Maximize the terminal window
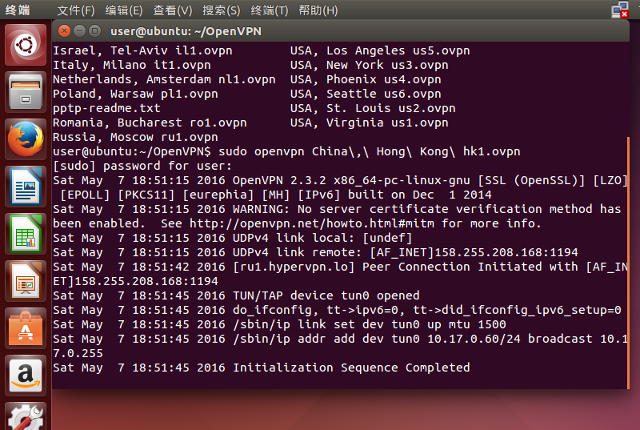640x430 pixels. [95, 31]
